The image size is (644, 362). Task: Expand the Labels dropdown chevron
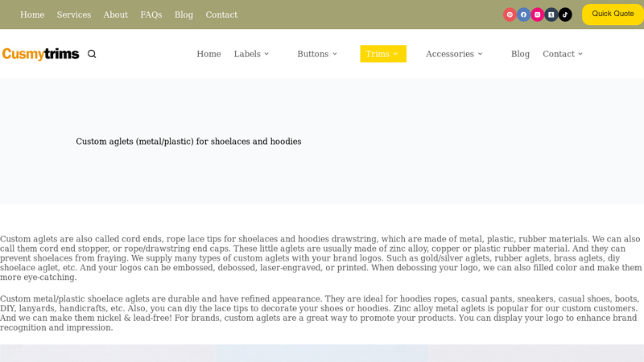click(x=266, y=54)
